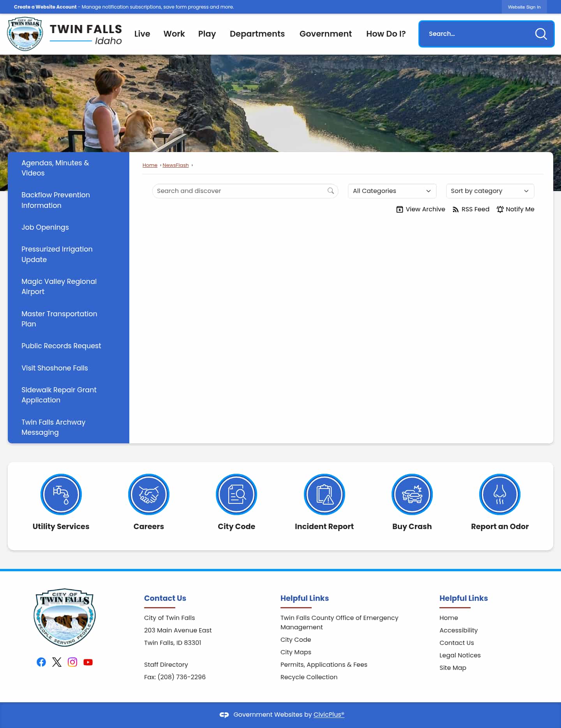
Task: Open Staff Directory link
Action: point(166,664)
